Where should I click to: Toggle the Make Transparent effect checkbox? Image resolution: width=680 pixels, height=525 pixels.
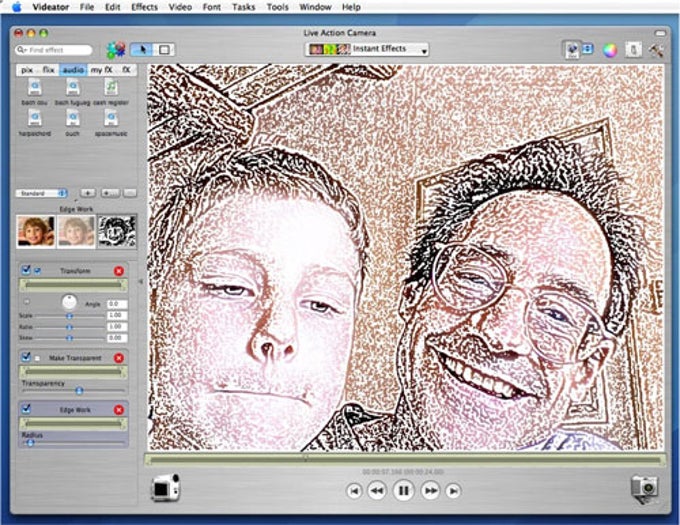[26, 357]
